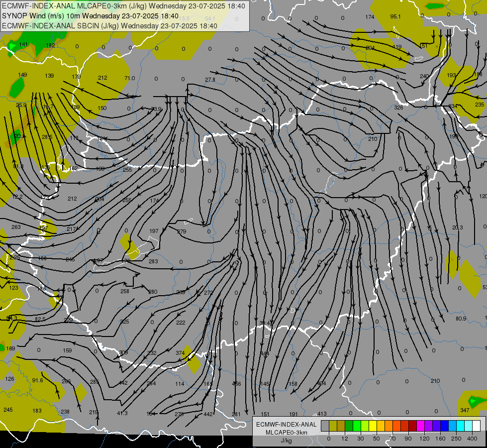Click the map value 222
This screenshot has height=448, width=487.
coord(181,323)
